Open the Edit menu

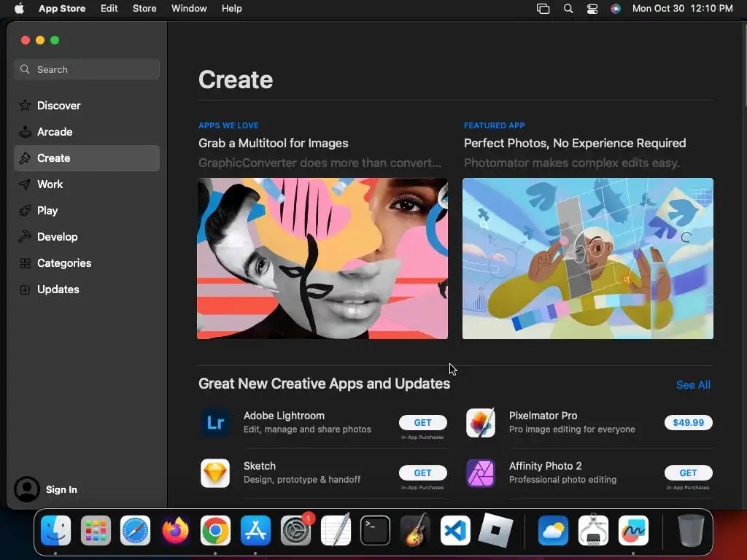(x=109, y=8)
